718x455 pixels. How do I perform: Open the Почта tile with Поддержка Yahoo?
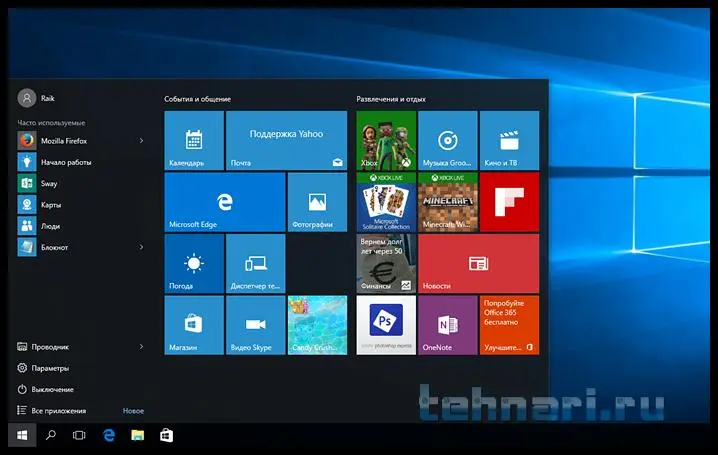287,141
